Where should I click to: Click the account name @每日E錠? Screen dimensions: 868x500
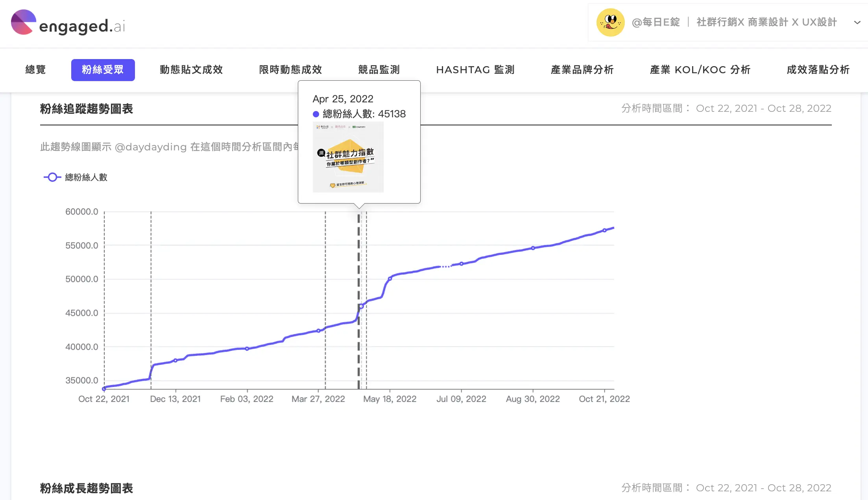click(656, 22)
